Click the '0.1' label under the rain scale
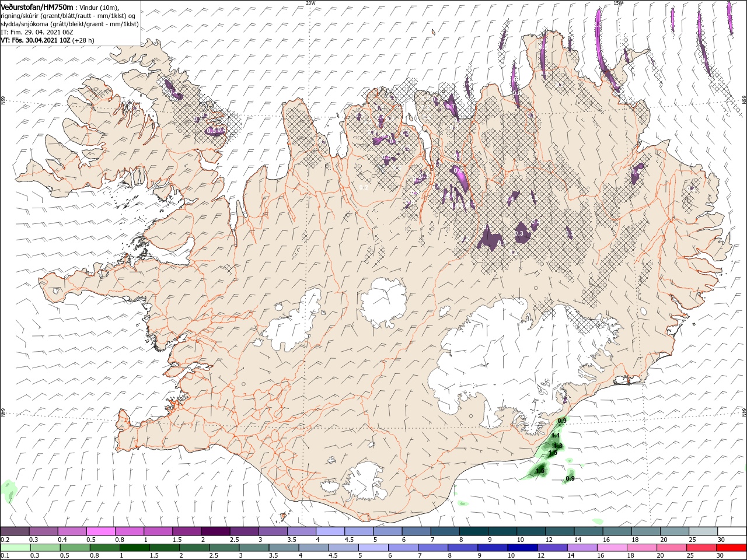Image resolution: width=747 pixels, height=560 pixels. (x=5, y=556)
